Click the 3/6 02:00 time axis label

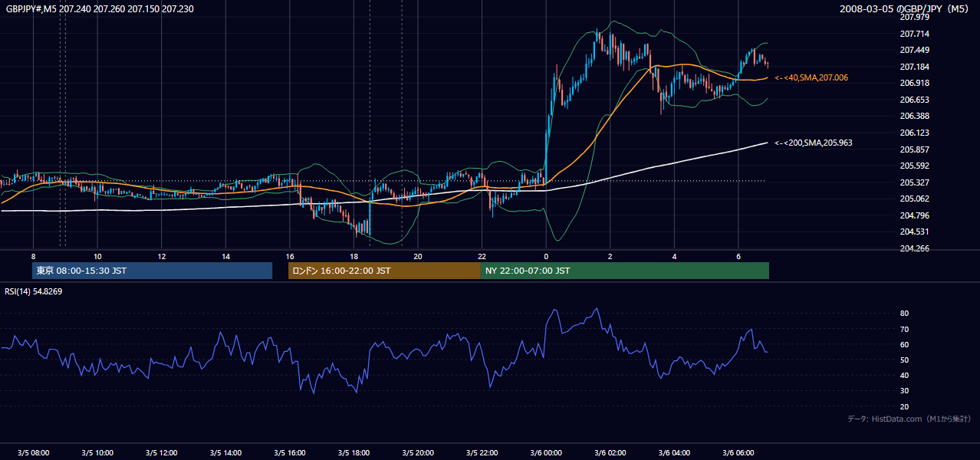610,453
